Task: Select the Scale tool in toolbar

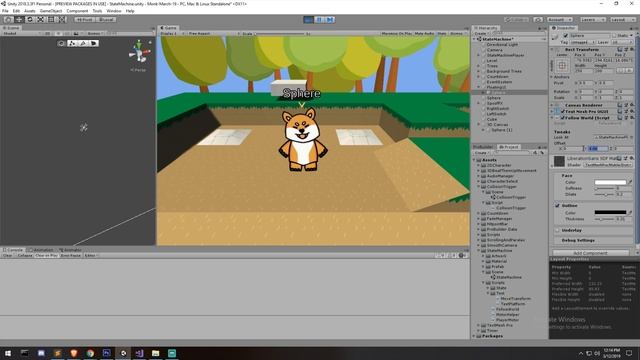Action: pyautogui.click(x=40, y=19)
